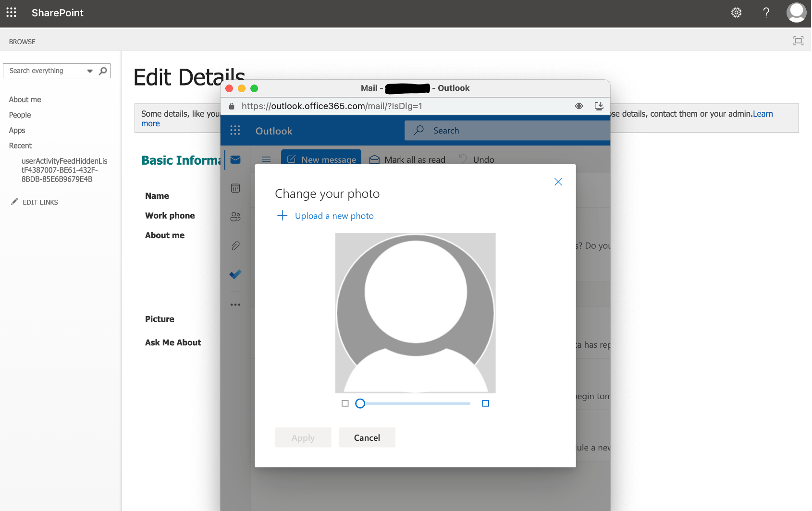812x511 pixels.
Task: Click the green full-screen button on the Outlook window
Action: tap(254, 88)
